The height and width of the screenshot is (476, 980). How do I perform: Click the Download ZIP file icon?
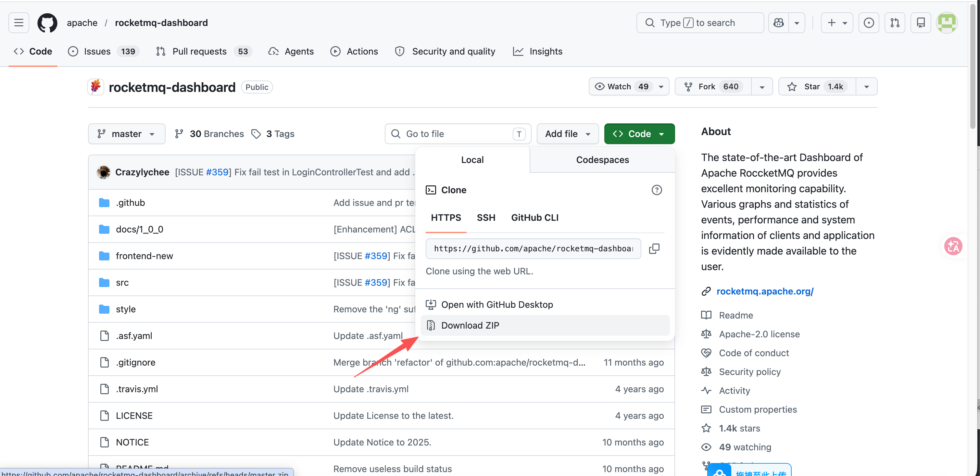click(x=431, y=326)
